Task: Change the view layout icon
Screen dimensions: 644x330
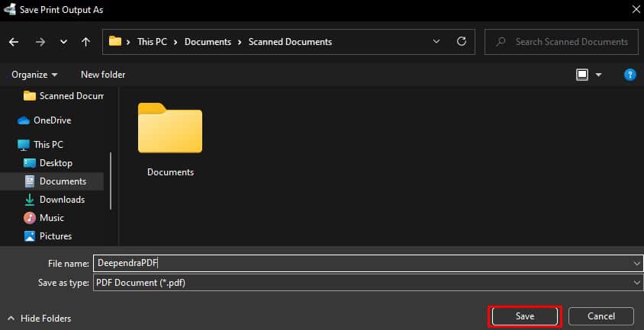Action: [x=582, y=75]
